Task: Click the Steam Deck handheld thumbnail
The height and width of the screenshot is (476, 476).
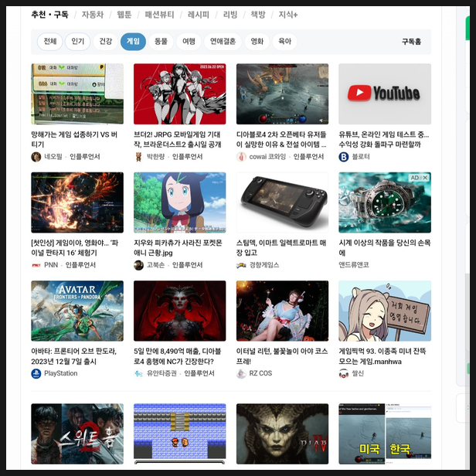Action: click(282, 202)
